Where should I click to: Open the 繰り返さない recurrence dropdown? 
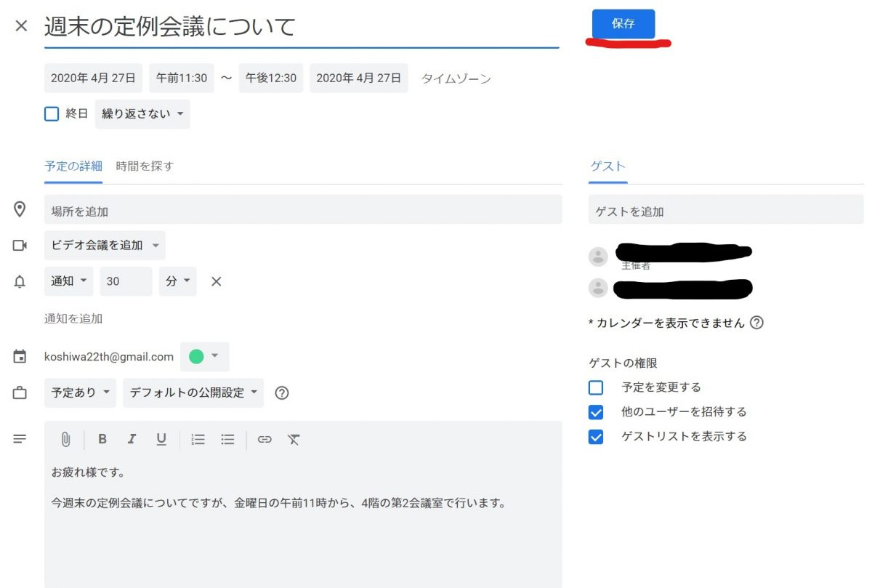(x=142, y=114)
